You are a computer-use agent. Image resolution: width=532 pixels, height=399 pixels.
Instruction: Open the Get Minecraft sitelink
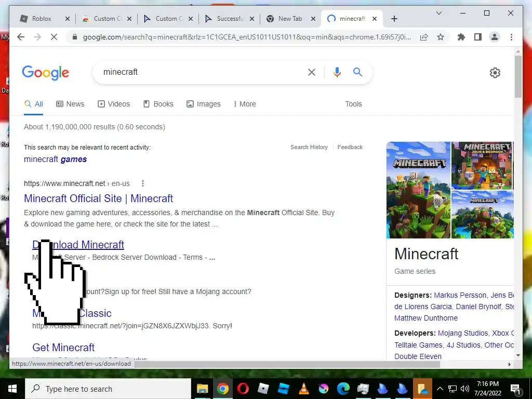pyautogui.click(x=63, y=348)
